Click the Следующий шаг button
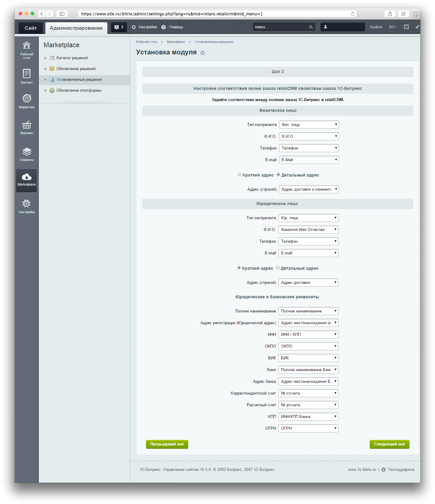The width and height of the screenshot is (435, 504). tap(389, 444)
